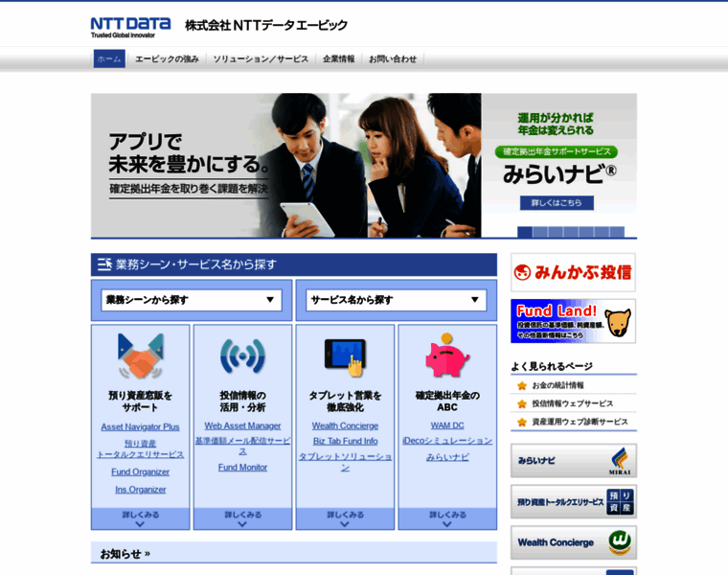Open the iDecoシミュレーション link
The width and height of the screenshot is (728, 575).
click(x=447, y=441)
